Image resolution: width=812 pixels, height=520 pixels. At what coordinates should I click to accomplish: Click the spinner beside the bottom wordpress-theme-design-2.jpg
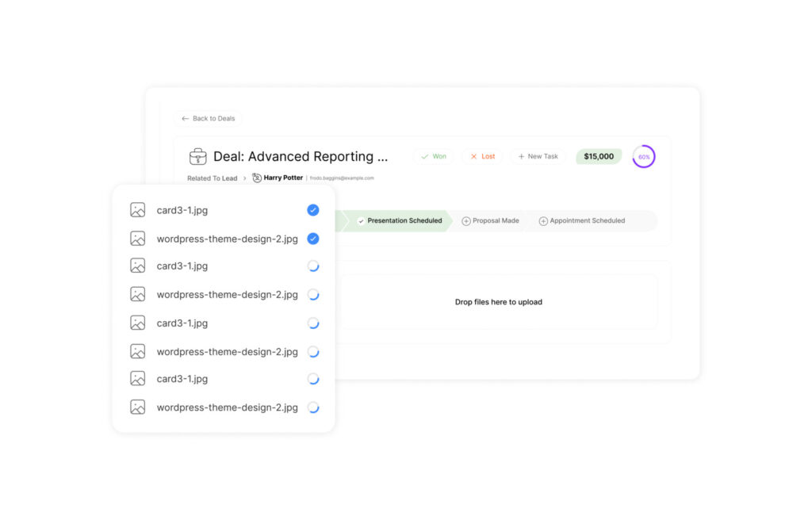313,407
